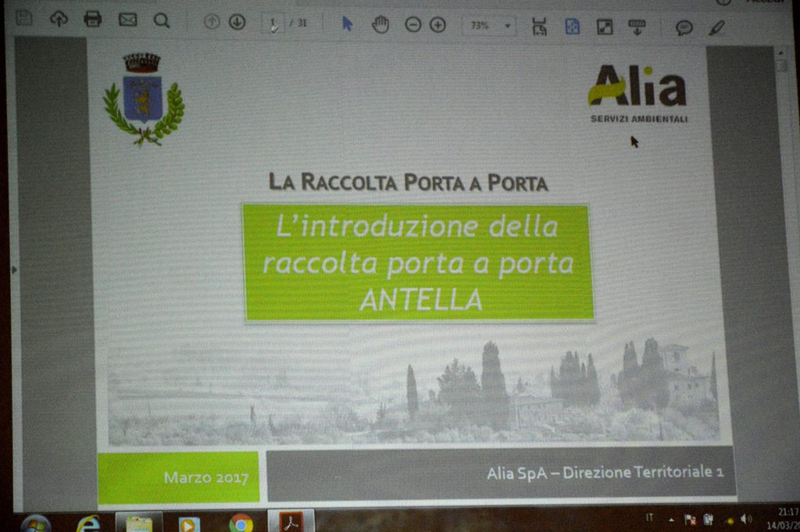Click the Alia Servizi Ambientali logo
800x532 pixels.
(637, 94)
